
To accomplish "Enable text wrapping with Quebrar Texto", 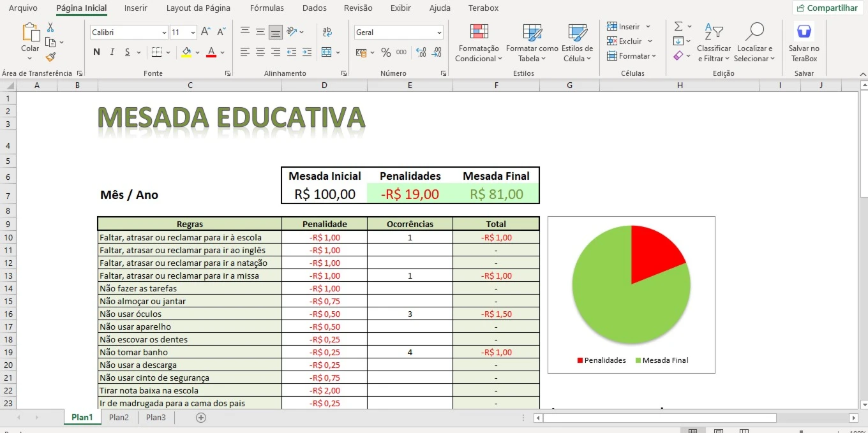I will (x=327, y=31).
